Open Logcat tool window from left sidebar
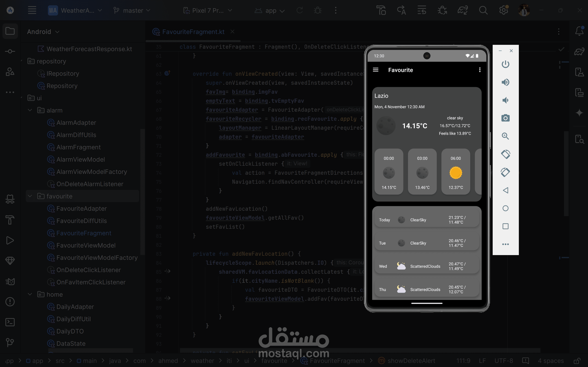Screen dimensions: 588x367 tap(10, 281)
